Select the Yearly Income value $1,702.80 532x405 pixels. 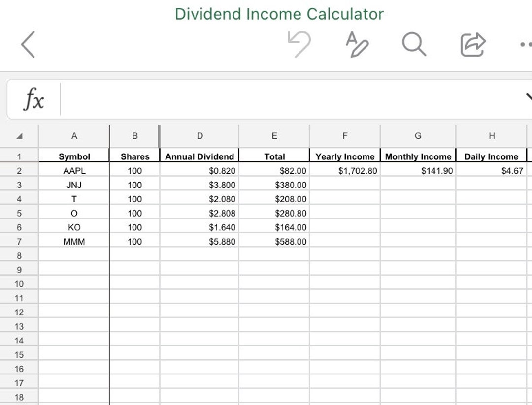[x=344, y=170]
